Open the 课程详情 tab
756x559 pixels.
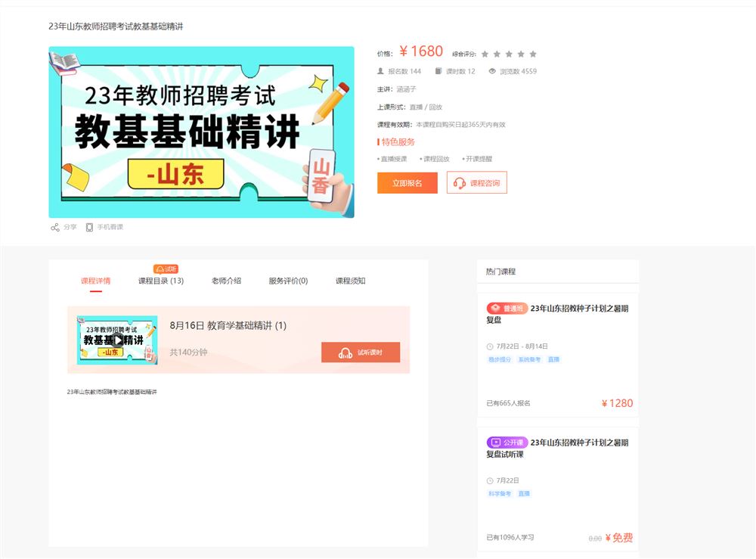coord(95,281)
